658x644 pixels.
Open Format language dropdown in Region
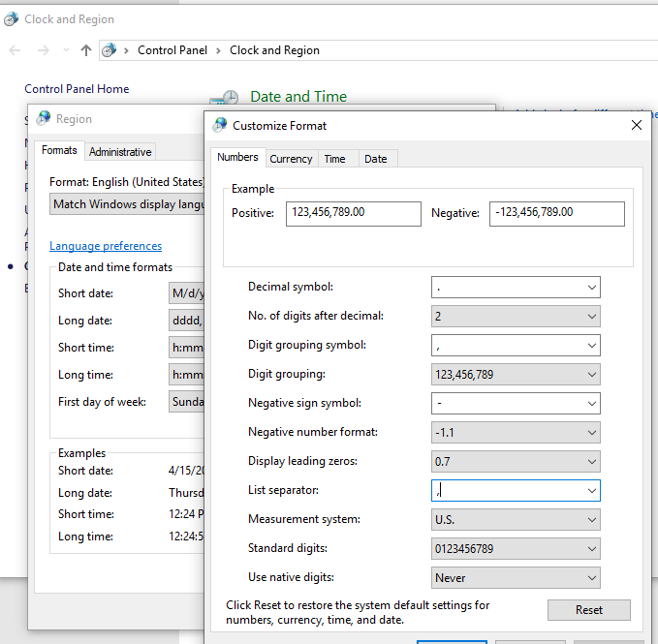coord(127,204)
